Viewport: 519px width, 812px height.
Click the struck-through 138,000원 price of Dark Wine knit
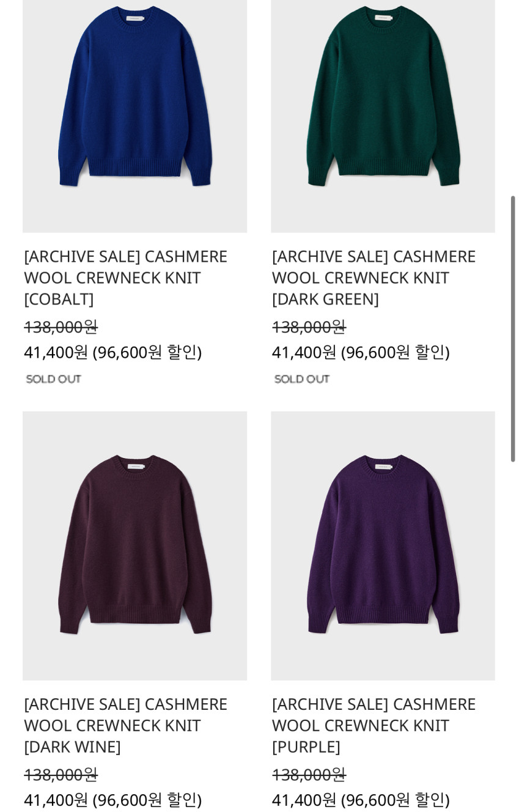coord(61,774)
